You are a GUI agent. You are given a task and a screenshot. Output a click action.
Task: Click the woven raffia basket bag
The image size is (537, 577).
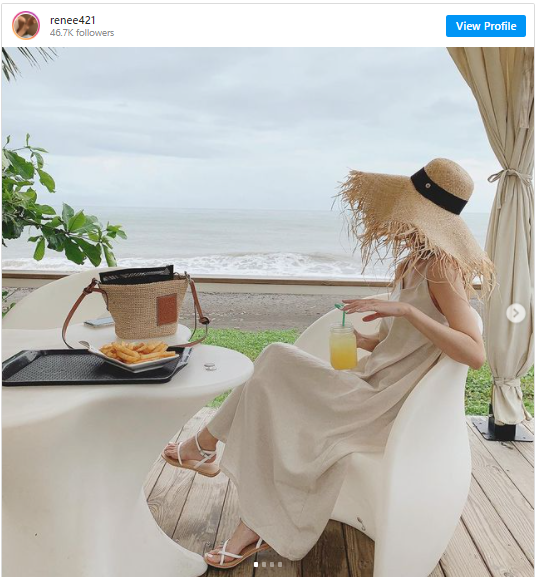pyautogui.click(x=145, y=305)
